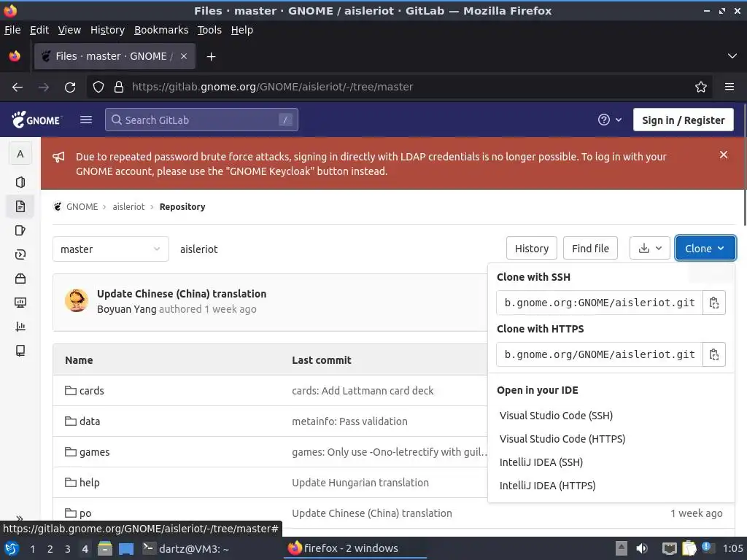This screenshot has width=747, height=560.
Task: Click the aisleriot project avatar 'A' in sidebar
Action: tap(20, 154)
